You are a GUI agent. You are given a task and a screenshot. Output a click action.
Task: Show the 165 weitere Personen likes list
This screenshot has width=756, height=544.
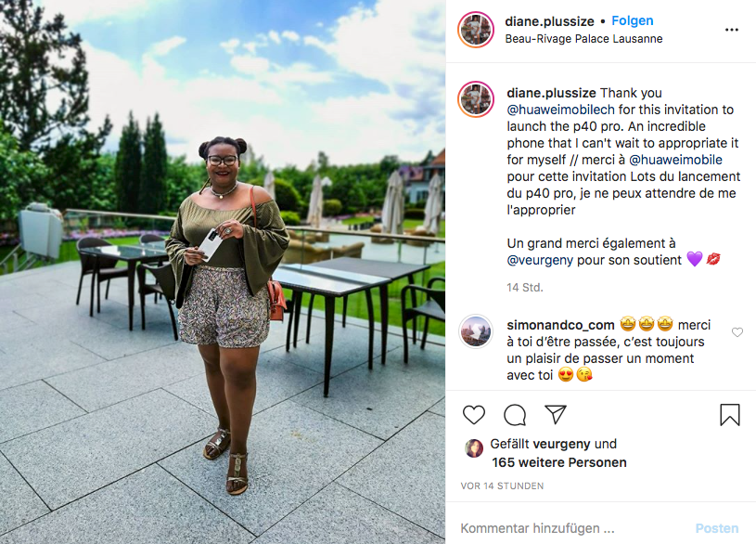coord(558,462)
